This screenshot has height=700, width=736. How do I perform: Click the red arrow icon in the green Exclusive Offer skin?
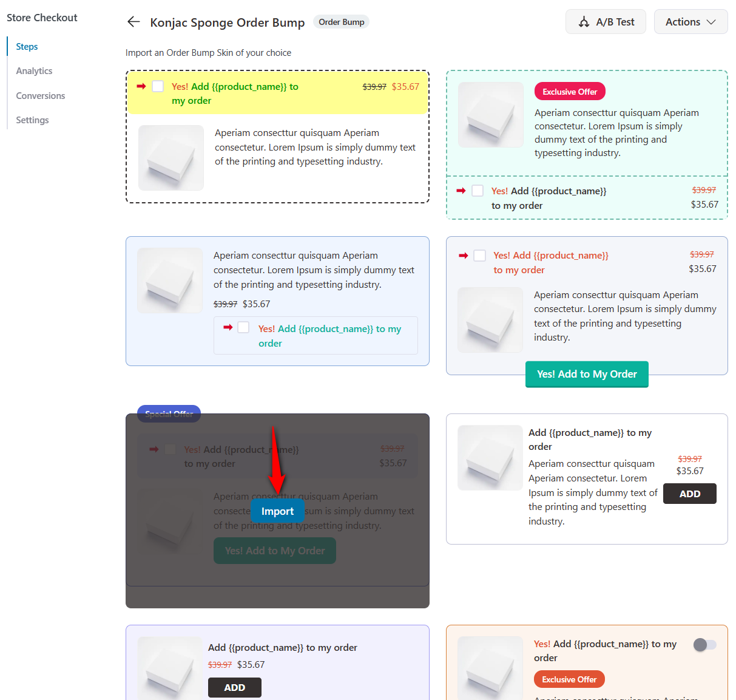[461, 191]
